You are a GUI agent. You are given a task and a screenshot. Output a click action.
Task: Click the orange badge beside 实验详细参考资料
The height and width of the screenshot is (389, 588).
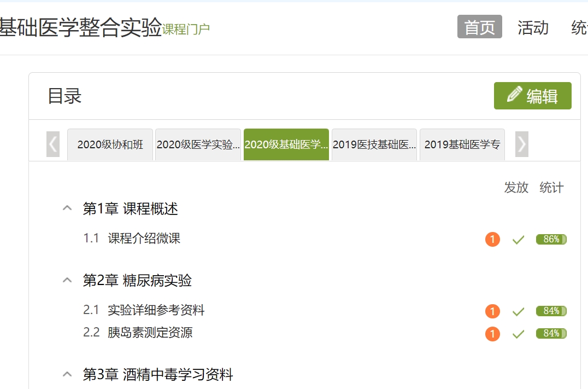pos(492,311)
